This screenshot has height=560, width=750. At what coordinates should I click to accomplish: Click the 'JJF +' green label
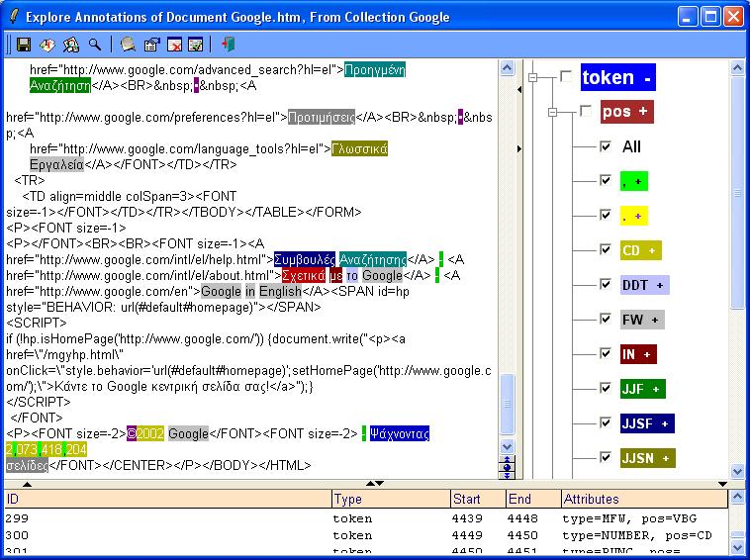click(642, 389)
